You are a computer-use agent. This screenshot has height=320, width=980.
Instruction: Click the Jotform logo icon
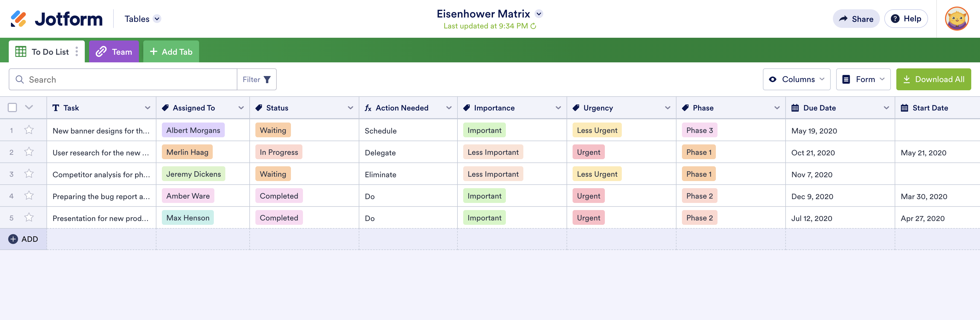(x=18, y=19)
